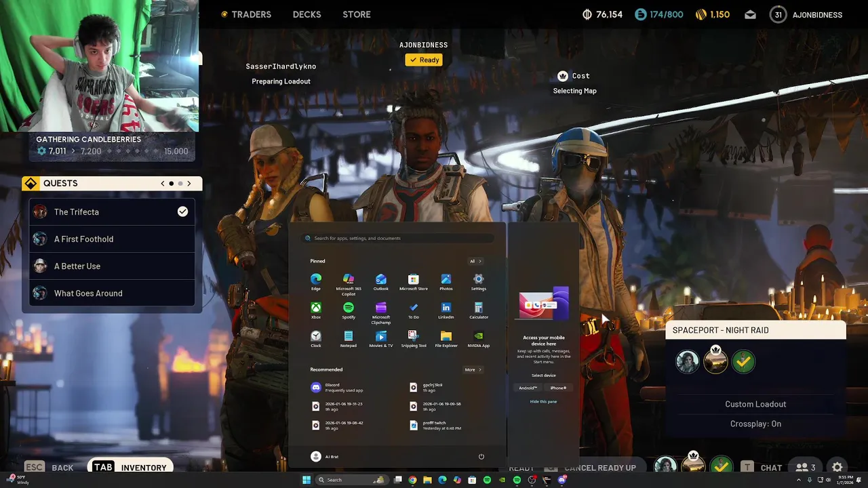The width and height of the screenshot is (868, 488).
Task: Open Discord from the taskbar
Action: [562, 480]
